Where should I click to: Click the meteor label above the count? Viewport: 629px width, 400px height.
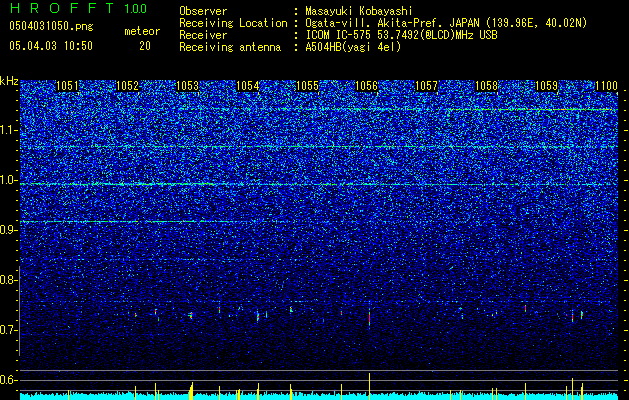point(142,31)
